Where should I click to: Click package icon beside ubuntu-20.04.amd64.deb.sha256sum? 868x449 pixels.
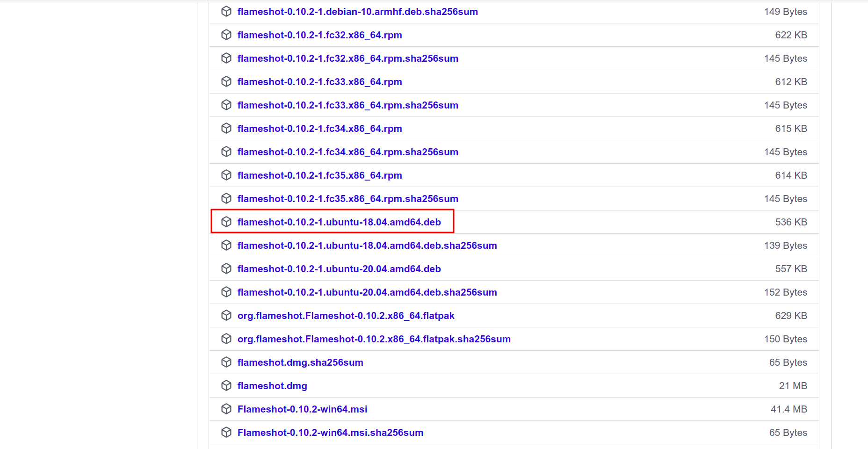click(x=226, y=292)
